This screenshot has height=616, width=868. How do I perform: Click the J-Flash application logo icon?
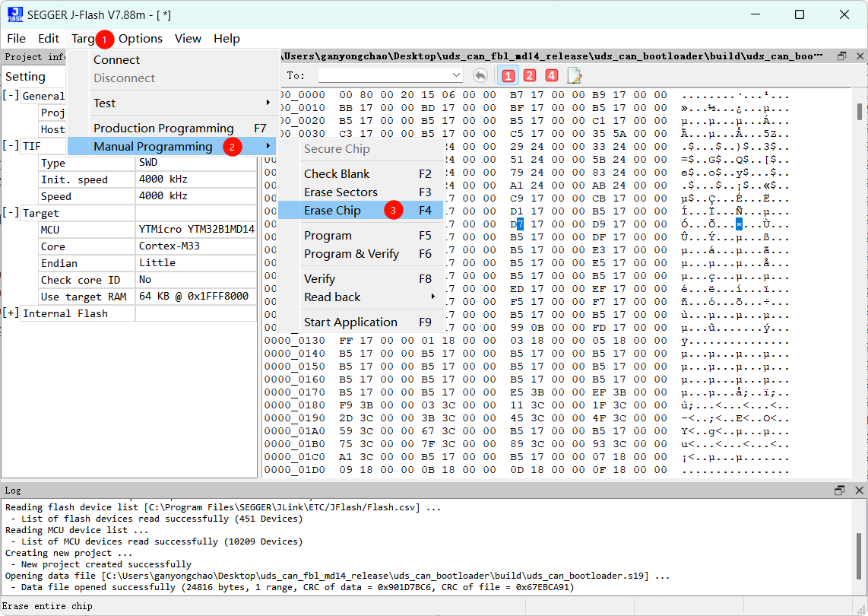[x=15, y=15]
